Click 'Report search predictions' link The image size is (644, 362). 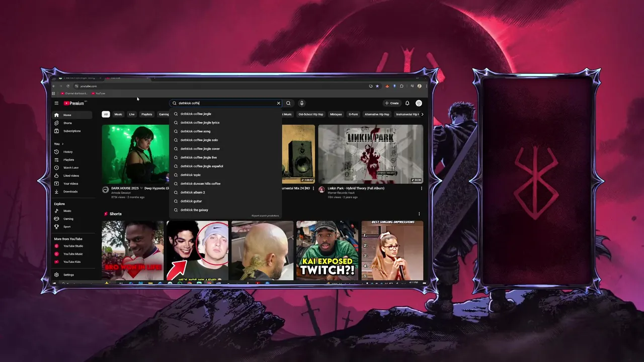(265, 216)
